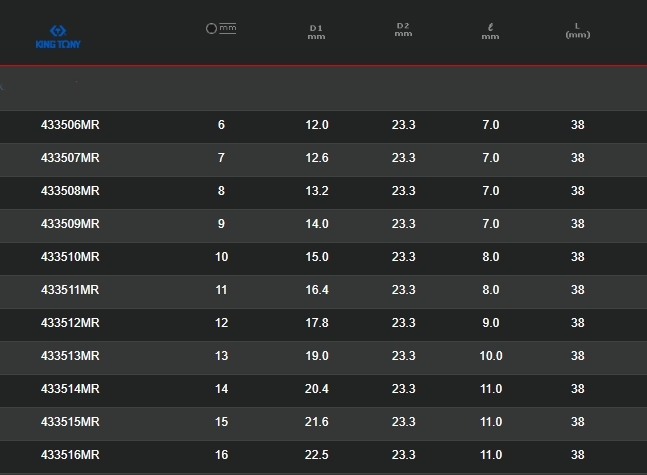The height and width of the screenshot is (475, 647).
Task: Open product 433507MR
Action: (x=70, y=158)
